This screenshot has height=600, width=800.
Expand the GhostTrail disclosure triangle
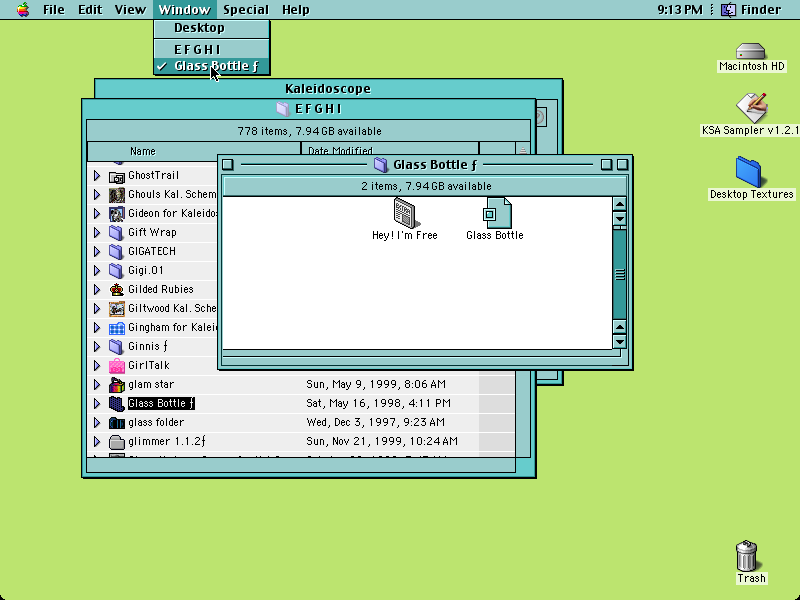(x=97, y=176)
